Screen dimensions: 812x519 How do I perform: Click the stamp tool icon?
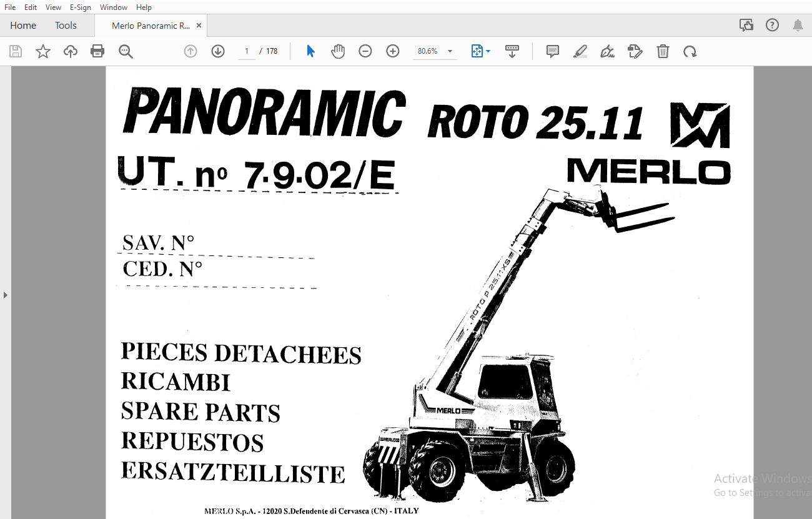(x=635, y=51)
